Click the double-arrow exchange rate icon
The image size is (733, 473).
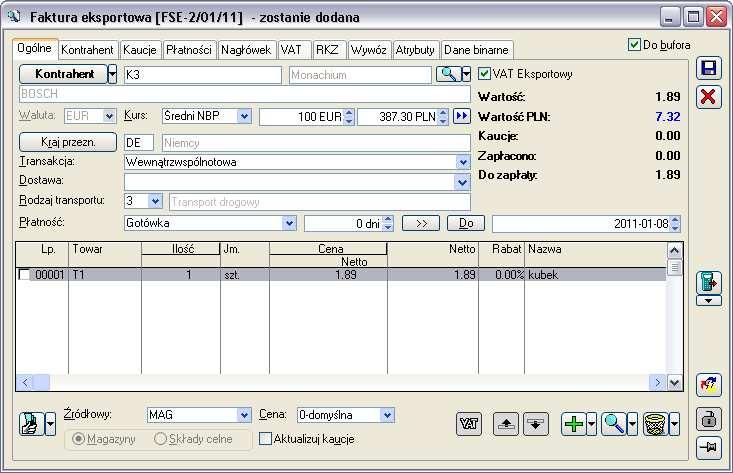tap(461, 116)
